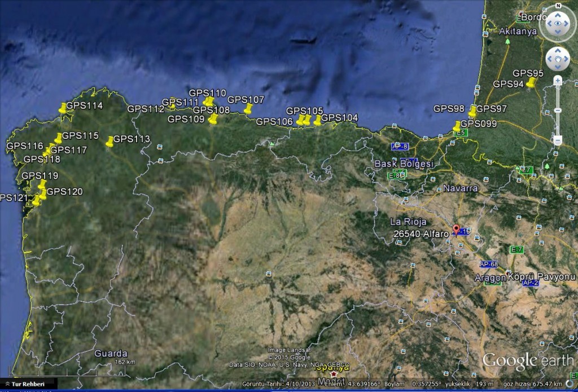Click the GPS94 yellow pushpin

[531, 83]
